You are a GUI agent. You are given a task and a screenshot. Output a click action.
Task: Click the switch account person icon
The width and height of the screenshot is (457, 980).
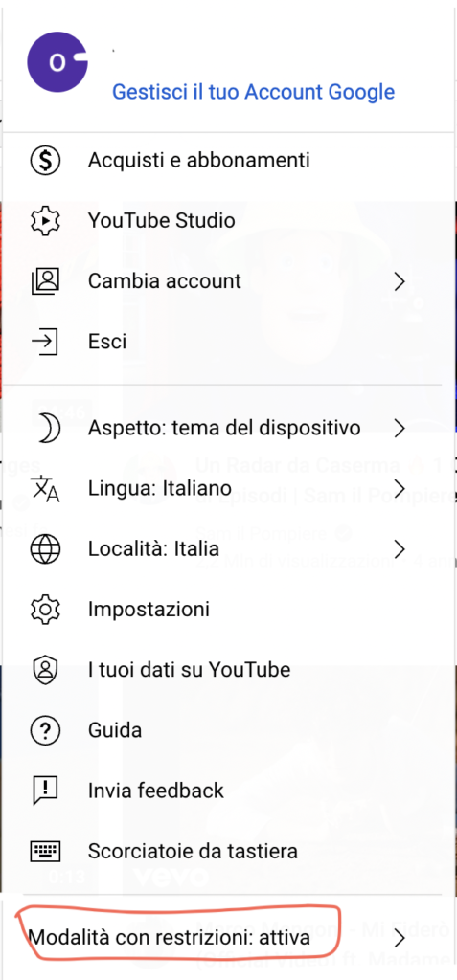point(45,281)
